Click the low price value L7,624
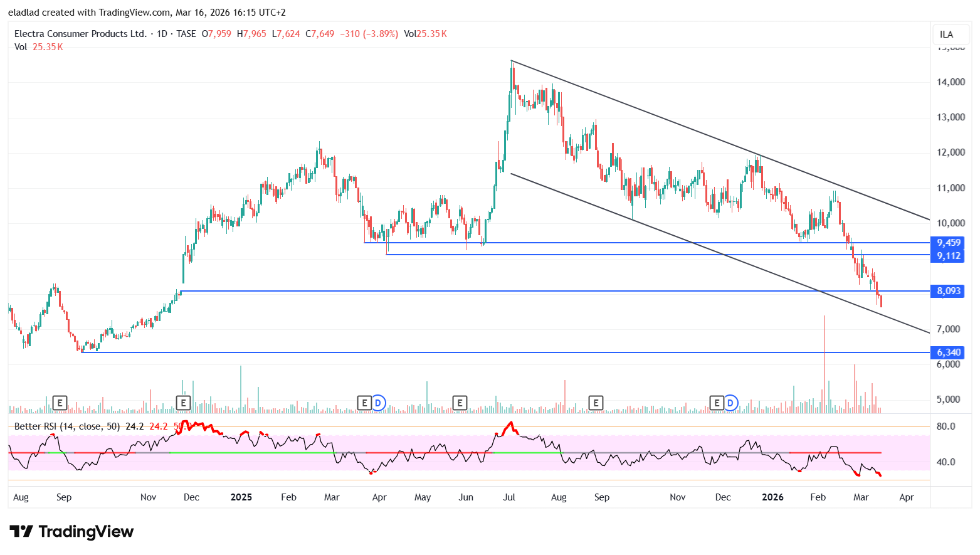Image resolution: width=980 pixels, height=555 pixels. (286, 34)
